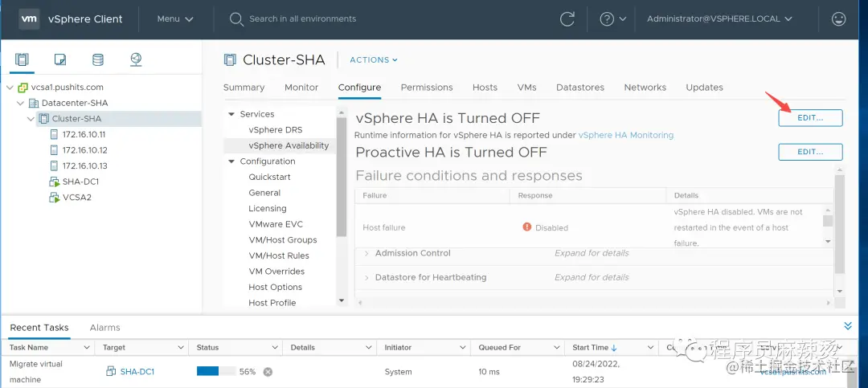
Task: Expand the Admission Control section
Action: tap(366, 254)
